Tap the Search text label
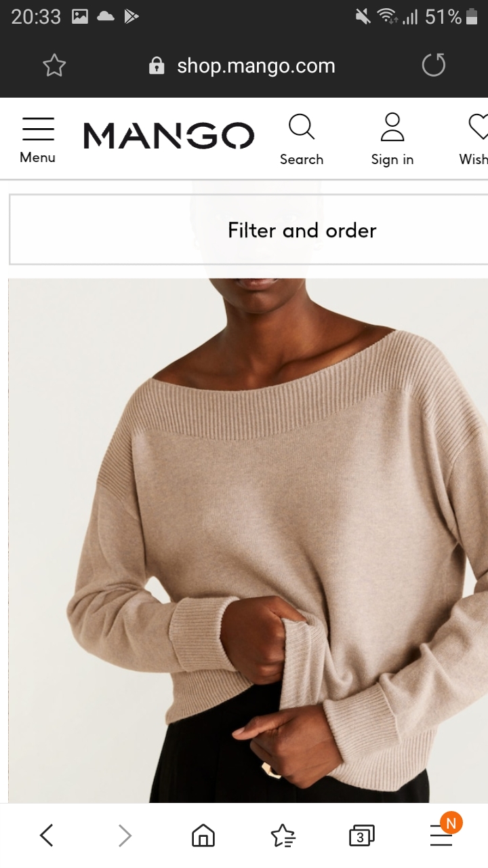This screenshot has height=868, width=488. (302, 159)
